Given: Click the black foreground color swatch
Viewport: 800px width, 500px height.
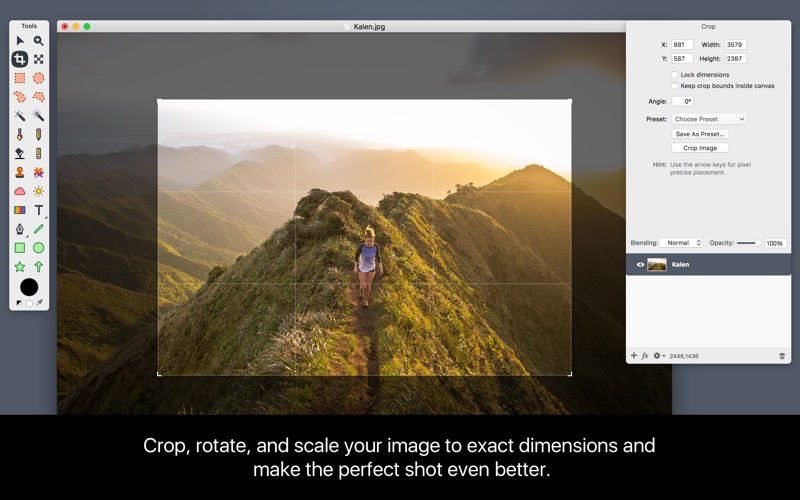Looking at the screenshot, I should [29, 287].
